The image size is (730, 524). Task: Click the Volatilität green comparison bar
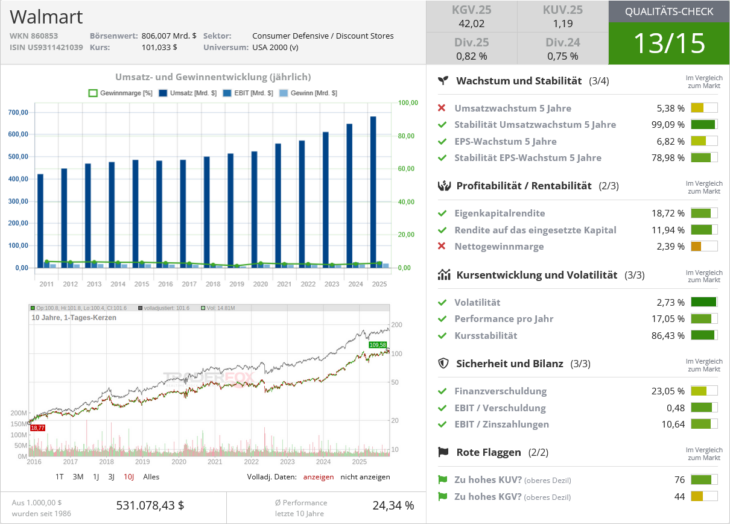[x=704, y=301]
